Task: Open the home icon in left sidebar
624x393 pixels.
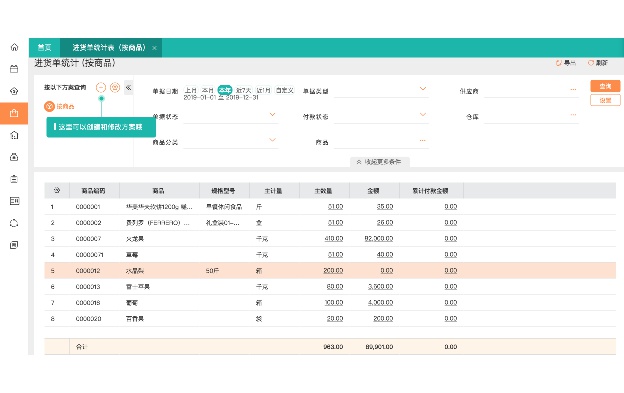Action: point(14,47)
